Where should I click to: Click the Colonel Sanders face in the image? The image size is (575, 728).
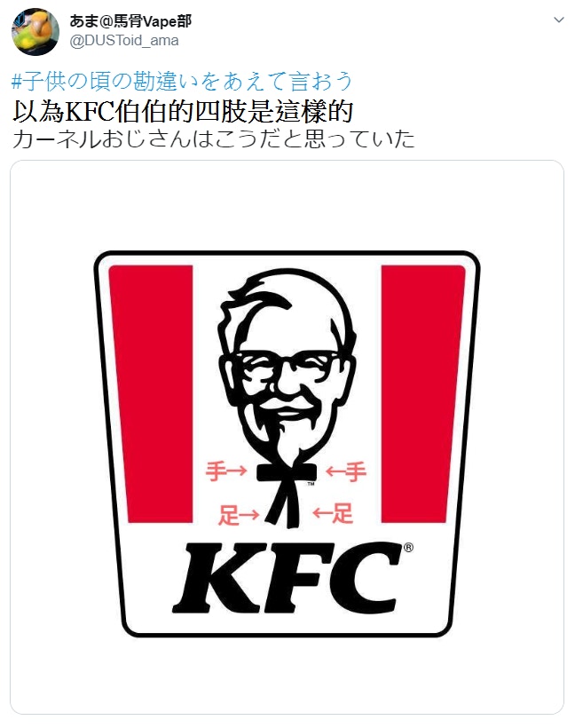pos(287,371)
